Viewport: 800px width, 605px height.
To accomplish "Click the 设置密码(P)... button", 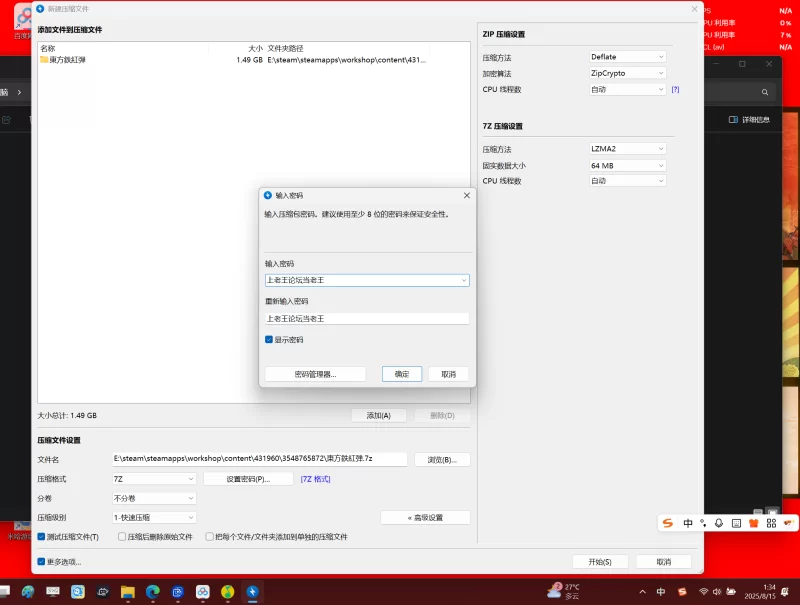I will click(248, 479).
